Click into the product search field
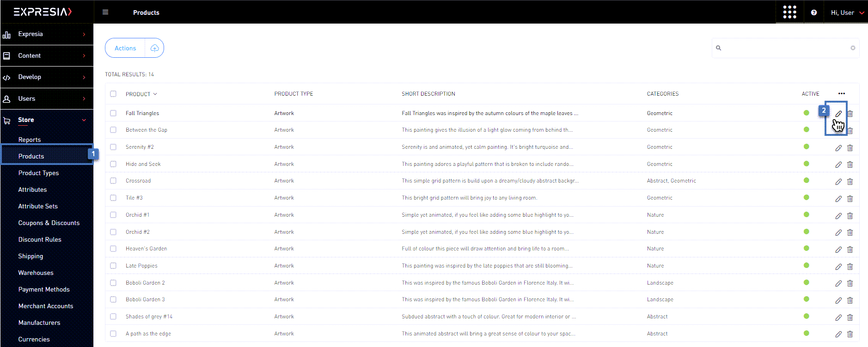 coord(785,48)
